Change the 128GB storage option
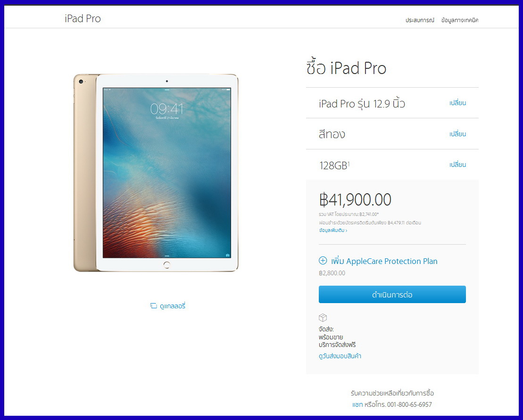The image size is (523, 420). (457, 165)
